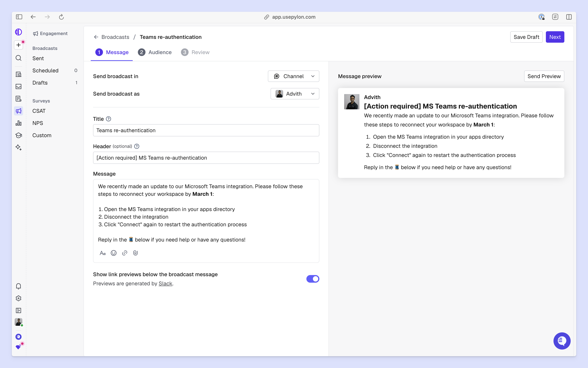
Task: Open text formatting options (Aa icon)
Action: pos(103,253)
